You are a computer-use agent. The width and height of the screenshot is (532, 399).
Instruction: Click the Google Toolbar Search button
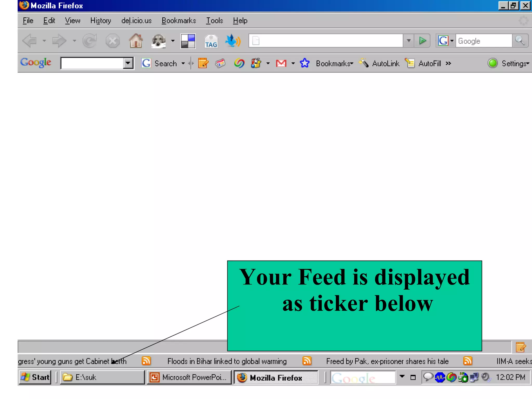click(x=159, y=63)
